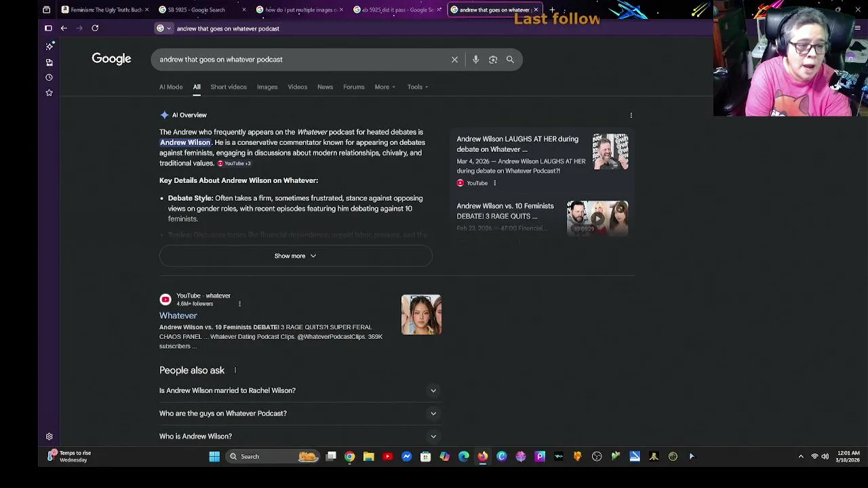Open YouTube app in taskbar
Screen dimensions: 868x488
(x=387, y=456)
